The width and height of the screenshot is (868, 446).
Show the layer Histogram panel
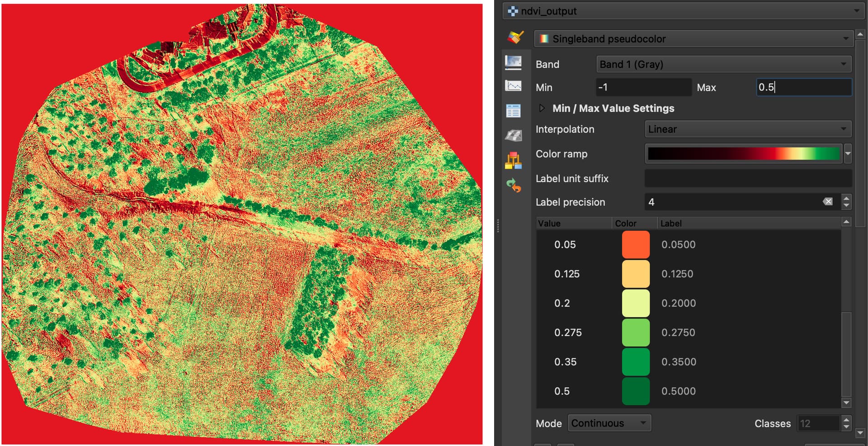tap(513, 87)
